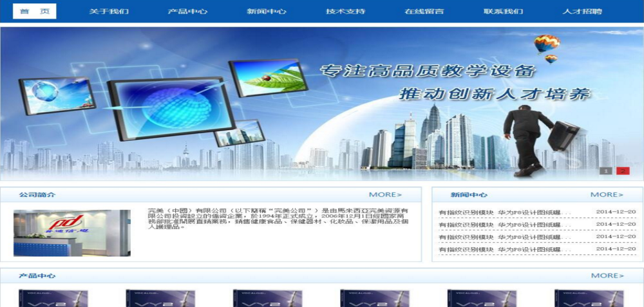Screen dimensions: 644x307
Task: Open the 在线留言 navigation item
Action: pos(424,11)
